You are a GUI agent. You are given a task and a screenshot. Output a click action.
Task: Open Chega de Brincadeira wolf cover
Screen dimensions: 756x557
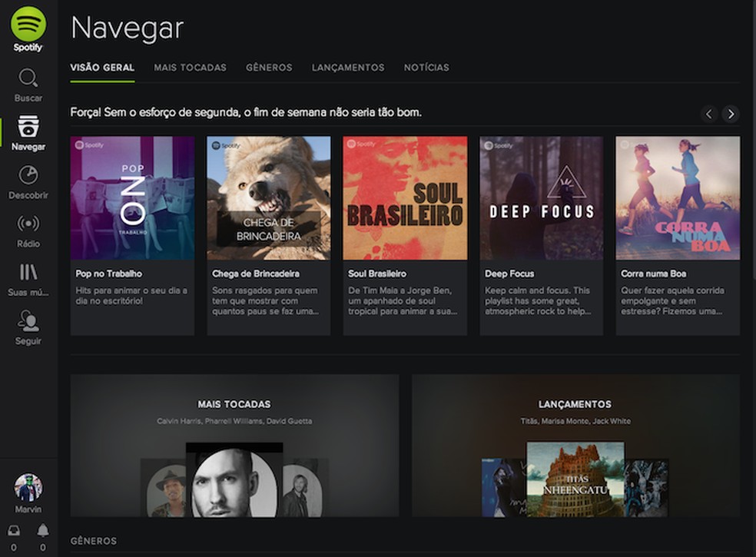tap(269, 198)
